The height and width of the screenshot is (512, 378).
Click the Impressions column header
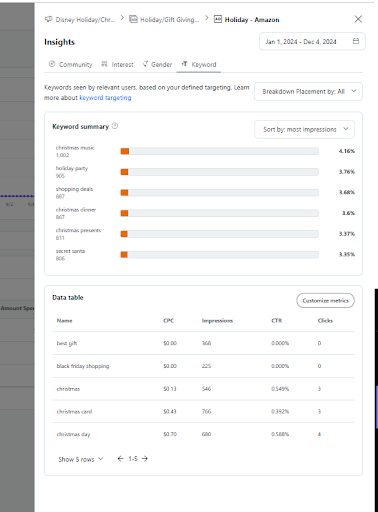[x=217, y=321]
